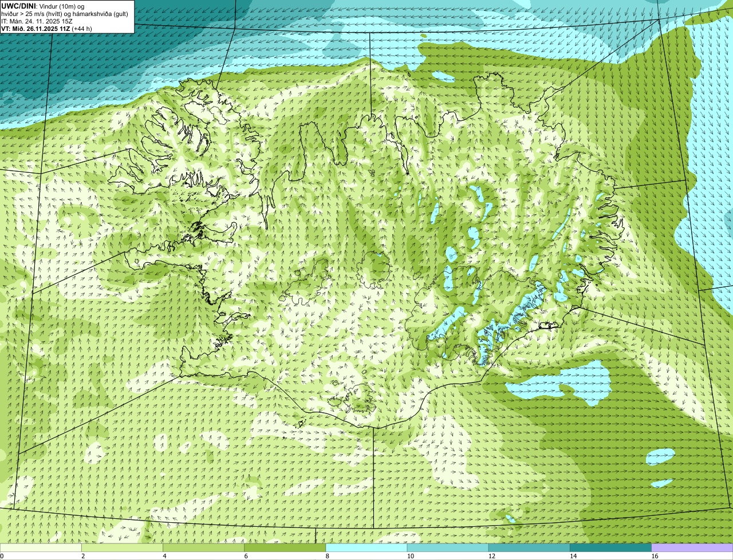Click the legend tick label "2"

click(x=83, y=556)
